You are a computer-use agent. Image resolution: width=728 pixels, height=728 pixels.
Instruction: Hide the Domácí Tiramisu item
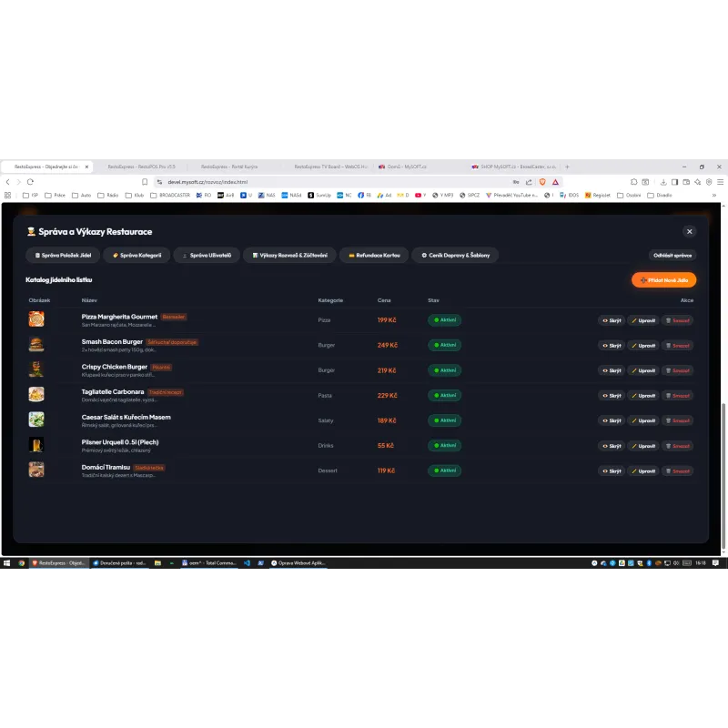tap(612, 470)
